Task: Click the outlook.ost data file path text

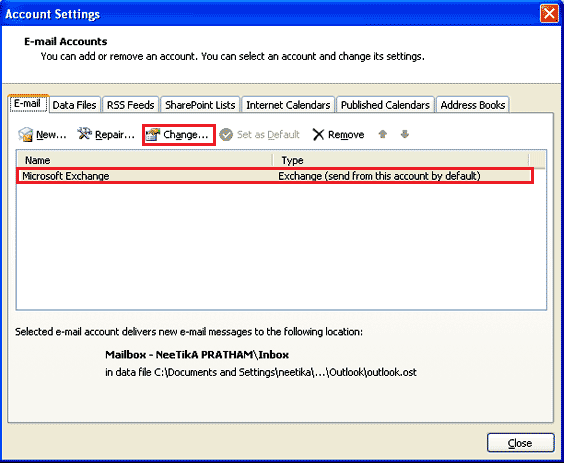Action: point(261,372)
